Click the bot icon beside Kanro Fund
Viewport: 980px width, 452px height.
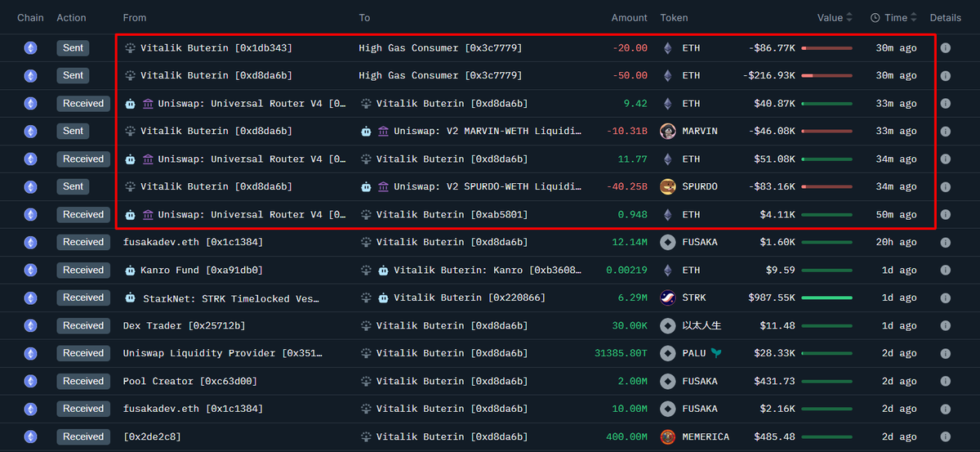pos(130,271)
